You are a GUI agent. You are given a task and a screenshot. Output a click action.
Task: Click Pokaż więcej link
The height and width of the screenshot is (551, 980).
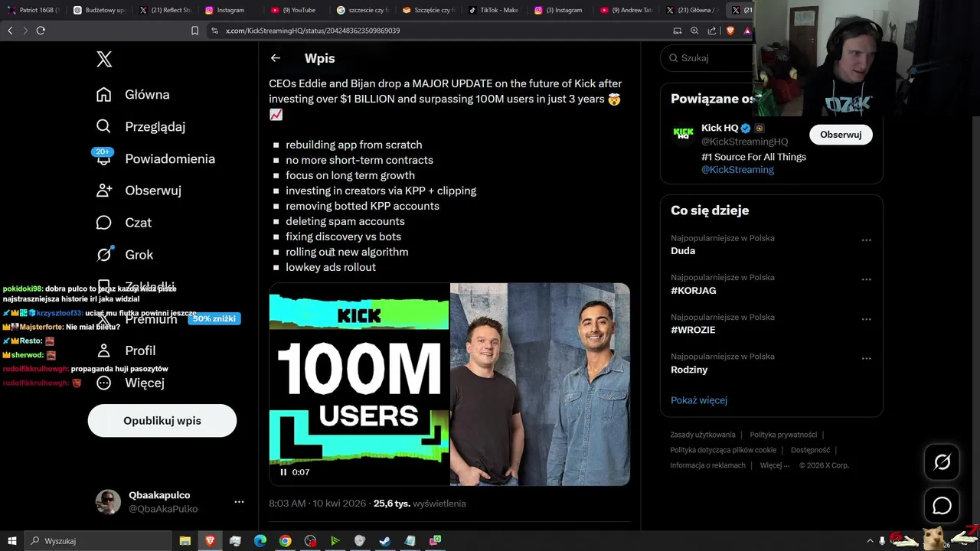pyautogui.click(x=699, y=400)
